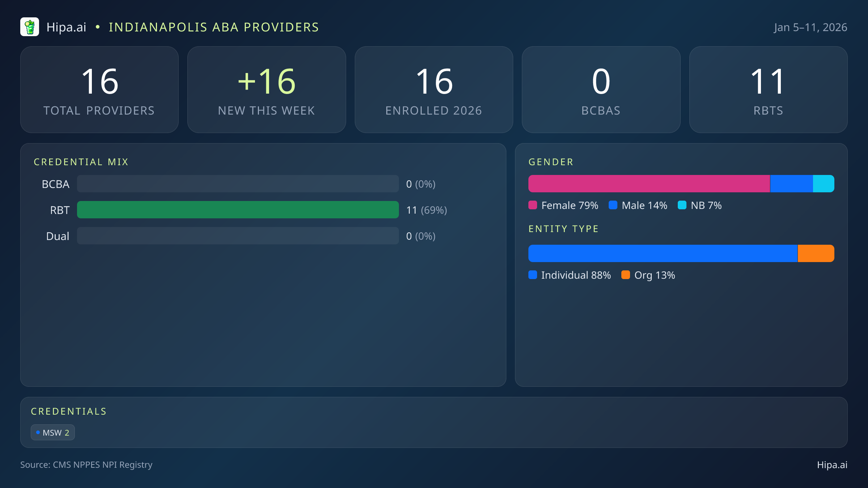Open the RBTs stat card
868x488 pixels.
[x=768, y=89]
